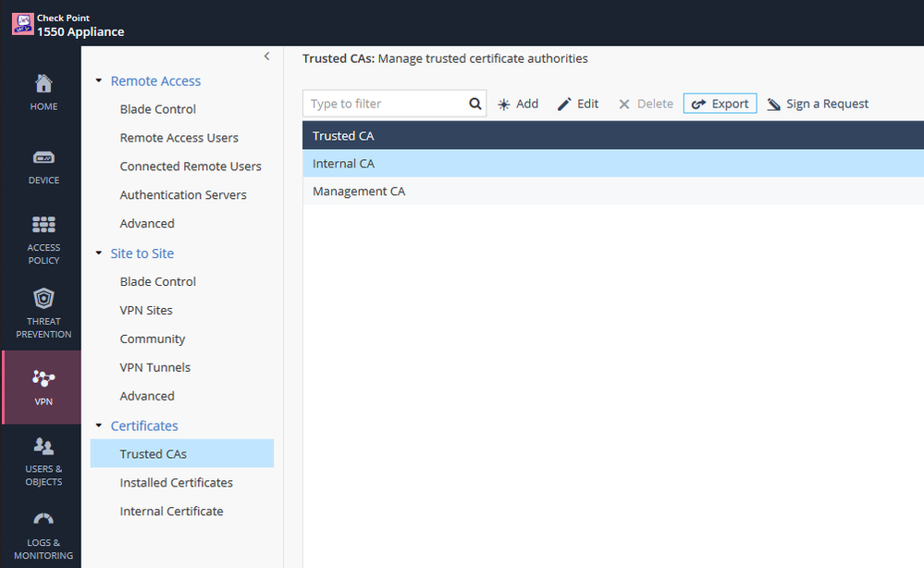Open the Threat Prevention shield icon
The width and height of the screenshot is (924, 568).
(43, 298)
